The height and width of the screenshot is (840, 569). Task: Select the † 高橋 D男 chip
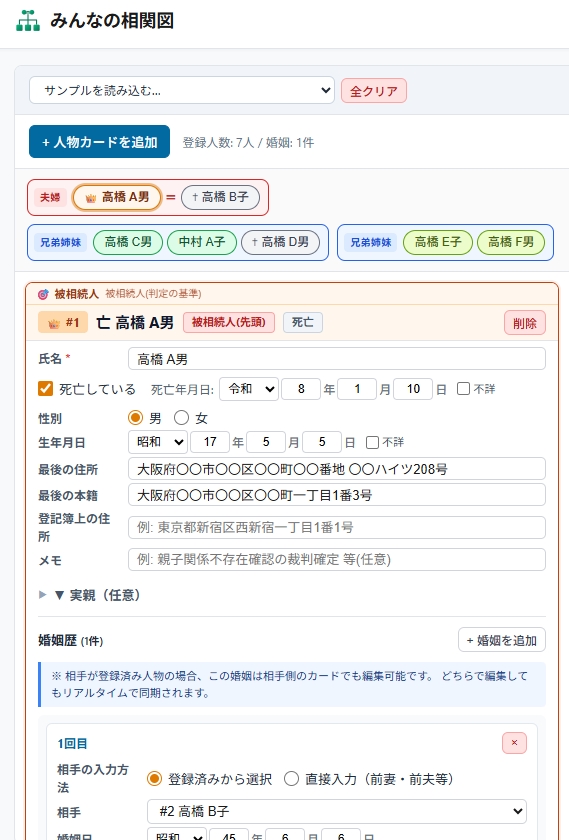280,242
